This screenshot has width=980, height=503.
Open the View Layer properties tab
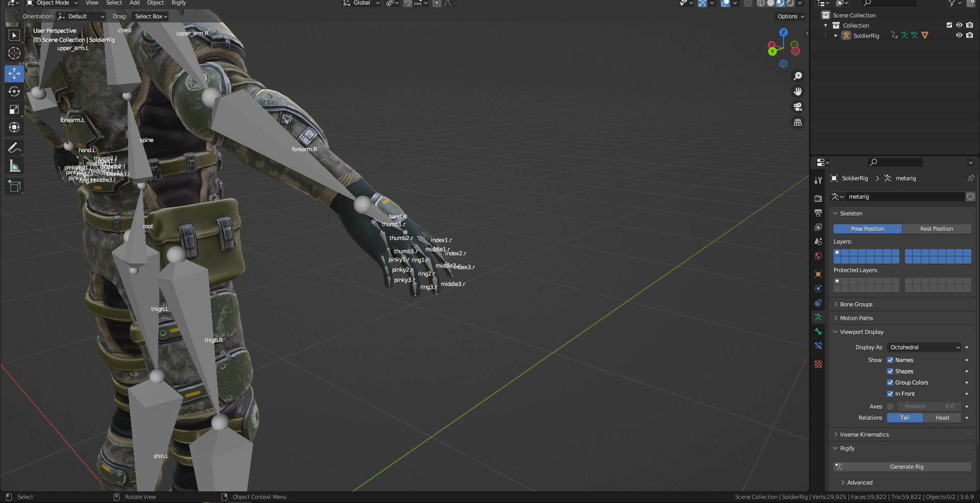[818, 227]
